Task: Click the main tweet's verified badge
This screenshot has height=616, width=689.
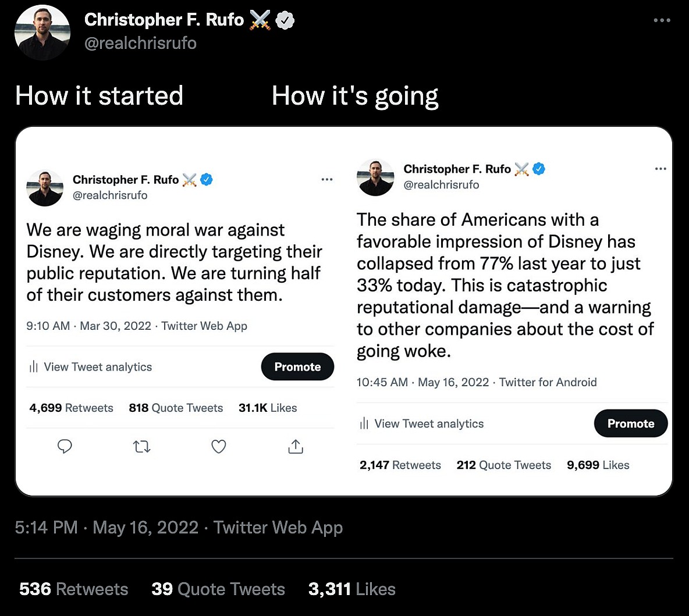Action: point(285,20)
